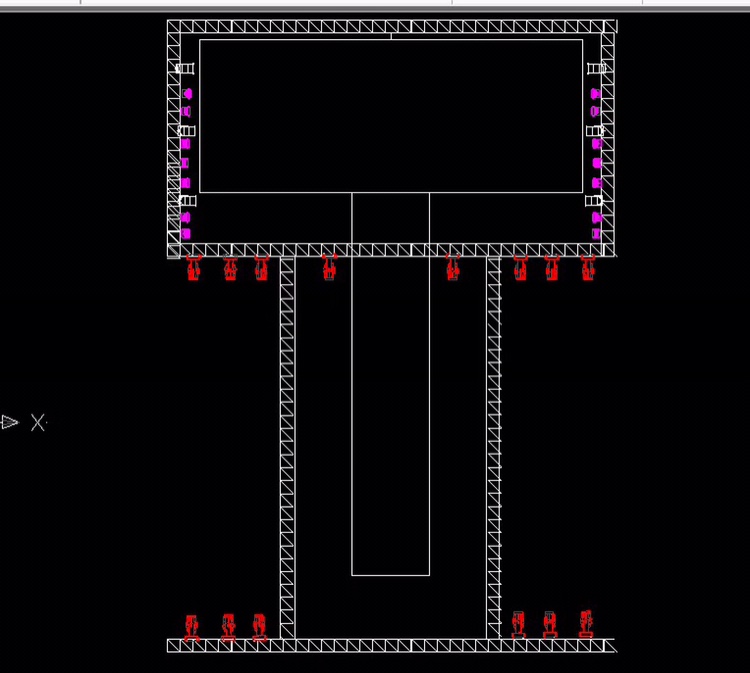Pick the rightmost red fixture standing on the bottom truss
Image resolution: width=750 pixels, height=673 pixels.
click(x=586, y=624)
